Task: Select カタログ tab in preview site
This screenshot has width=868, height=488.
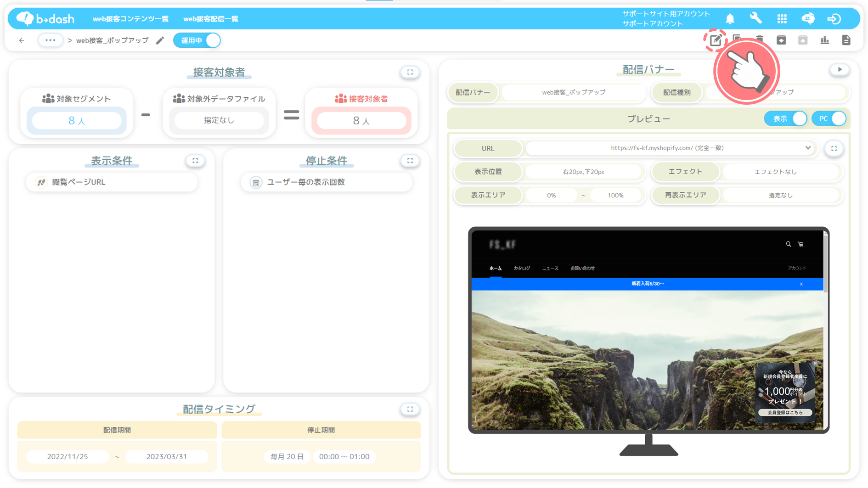Action: (x=522, y=268)
